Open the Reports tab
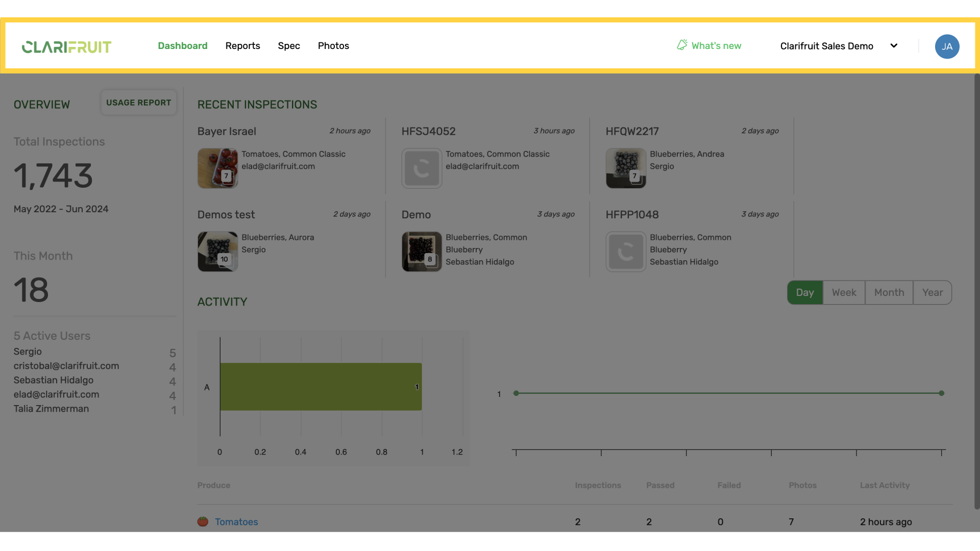This screenshot has height=551, width=980. 242,46
